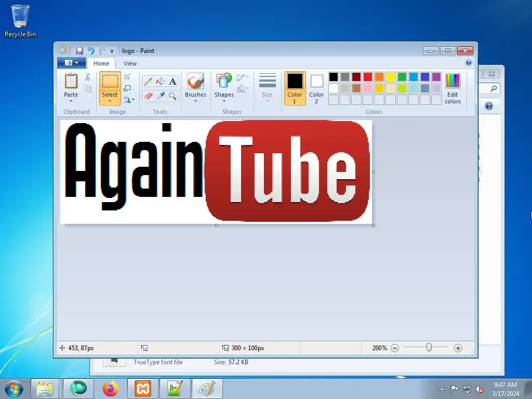The image size is (532, 399).
Task: Select the Color picker eyedropper tool
Action: point(160,96)
